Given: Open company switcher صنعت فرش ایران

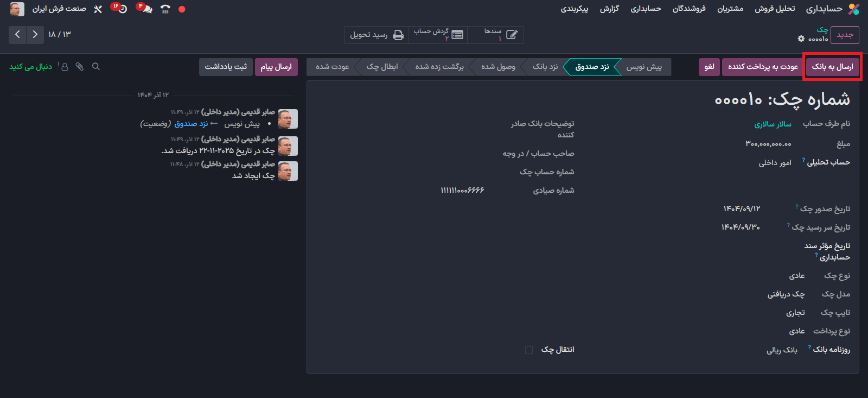Looking at the screenshot, I should 59,9.
